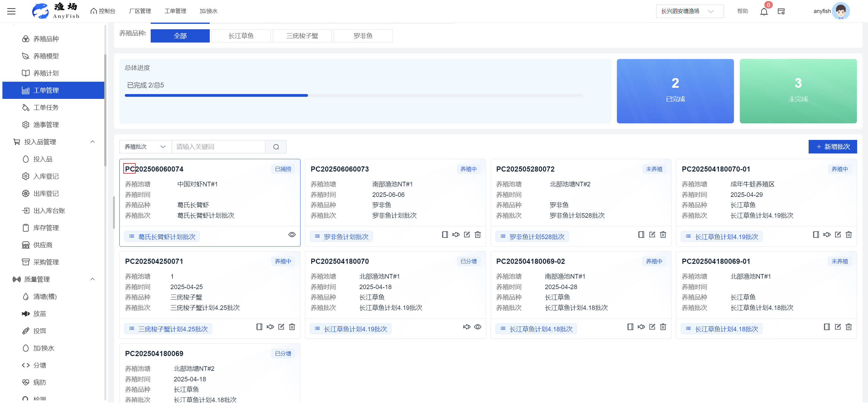The height and width of the screenshot is (407, 868).
Task: View details eye icon on PC202506060074
Action: (292, 235)
